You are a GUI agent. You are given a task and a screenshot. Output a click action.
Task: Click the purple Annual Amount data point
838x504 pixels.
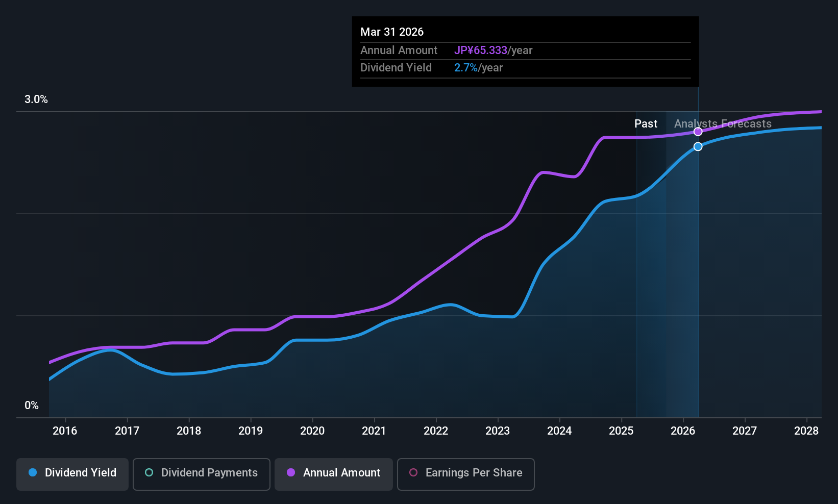[698, 132]
